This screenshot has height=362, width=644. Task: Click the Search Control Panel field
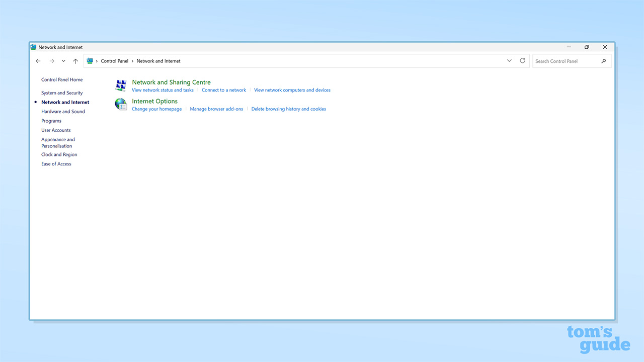click(566, 61)
